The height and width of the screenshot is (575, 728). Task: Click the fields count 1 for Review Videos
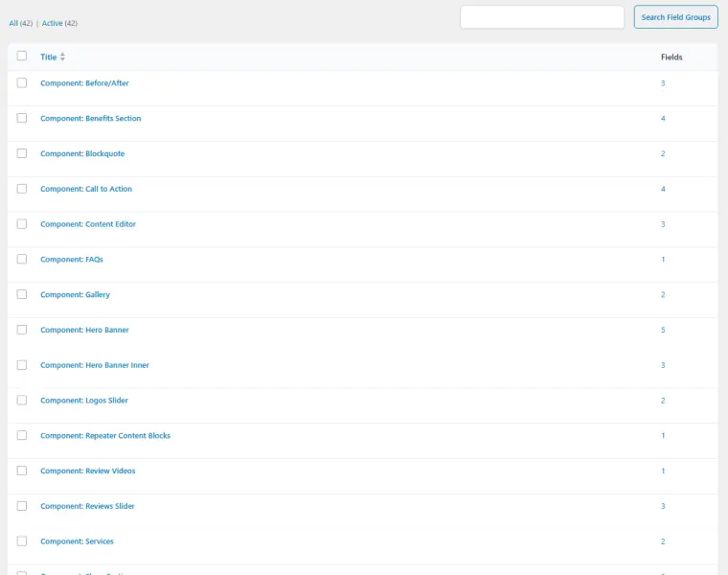[663, 471]
